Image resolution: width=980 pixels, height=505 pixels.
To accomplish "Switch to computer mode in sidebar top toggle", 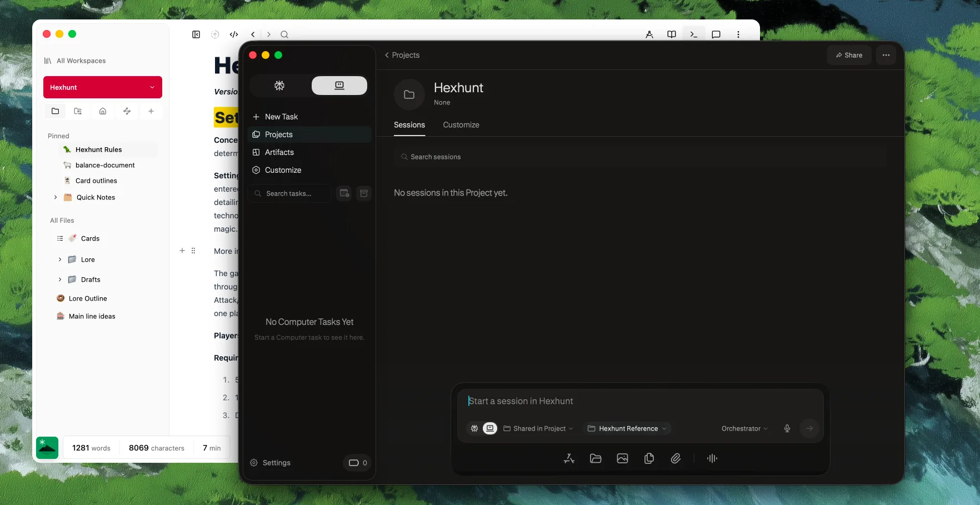I will click(x=339, y=86).
